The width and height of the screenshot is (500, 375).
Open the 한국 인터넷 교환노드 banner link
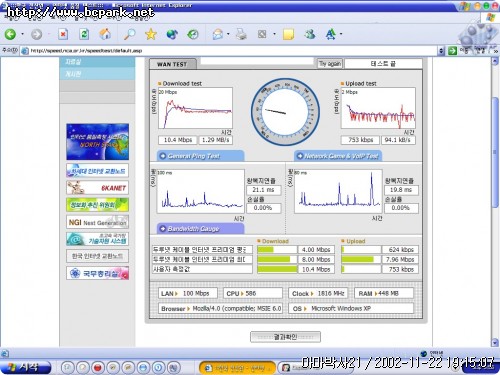pos(97,256)
